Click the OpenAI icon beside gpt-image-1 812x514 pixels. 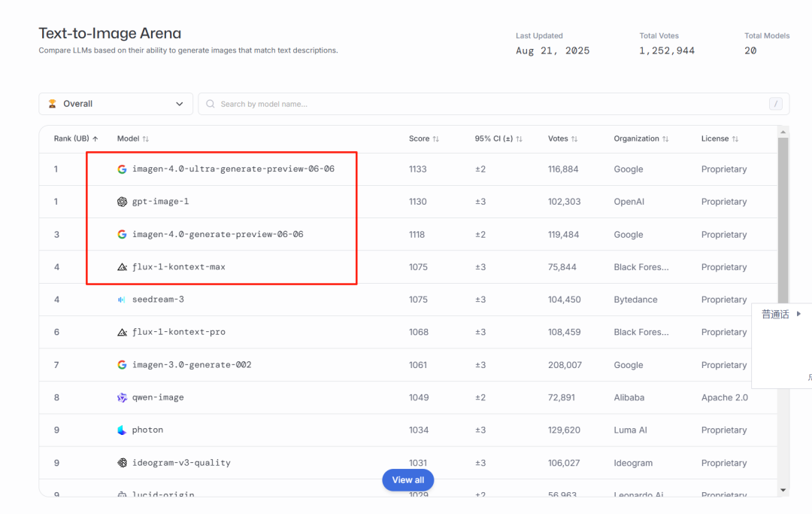pyautogui.click(x=122, y=202)
